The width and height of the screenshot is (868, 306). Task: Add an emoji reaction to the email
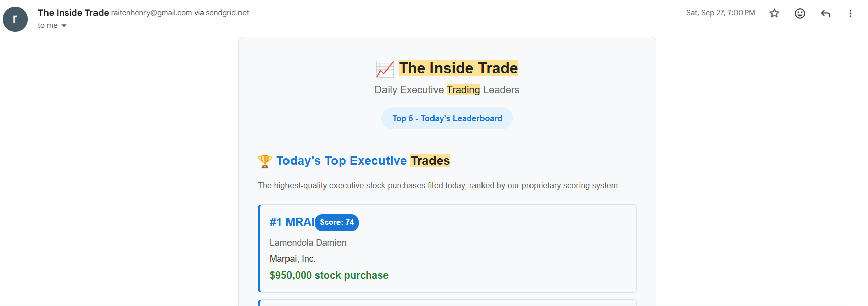[x=800, y=13]
